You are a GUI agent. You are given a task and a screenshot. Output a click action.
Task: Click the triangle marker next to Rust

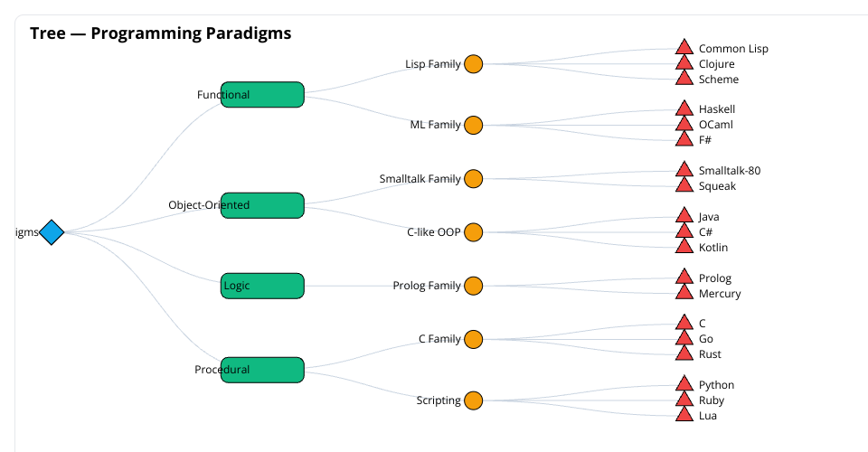point(684,355)
